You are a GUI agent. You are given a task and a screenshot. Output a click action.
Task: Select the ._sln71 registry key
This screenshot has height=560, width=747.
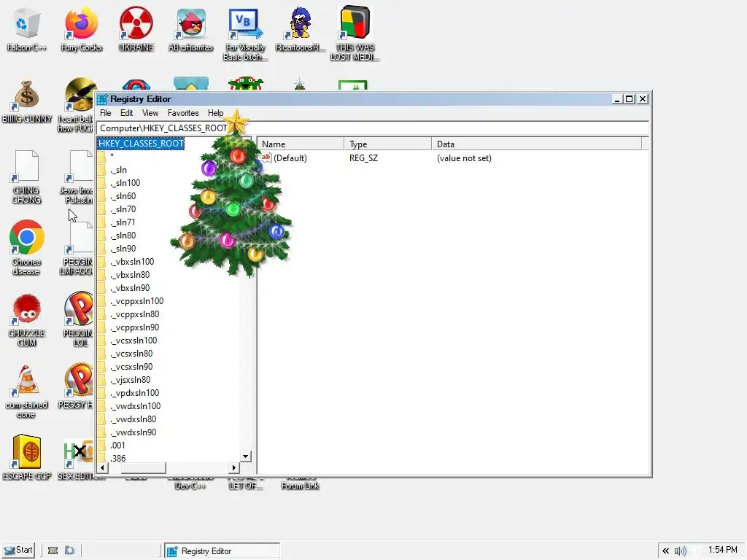123,222
